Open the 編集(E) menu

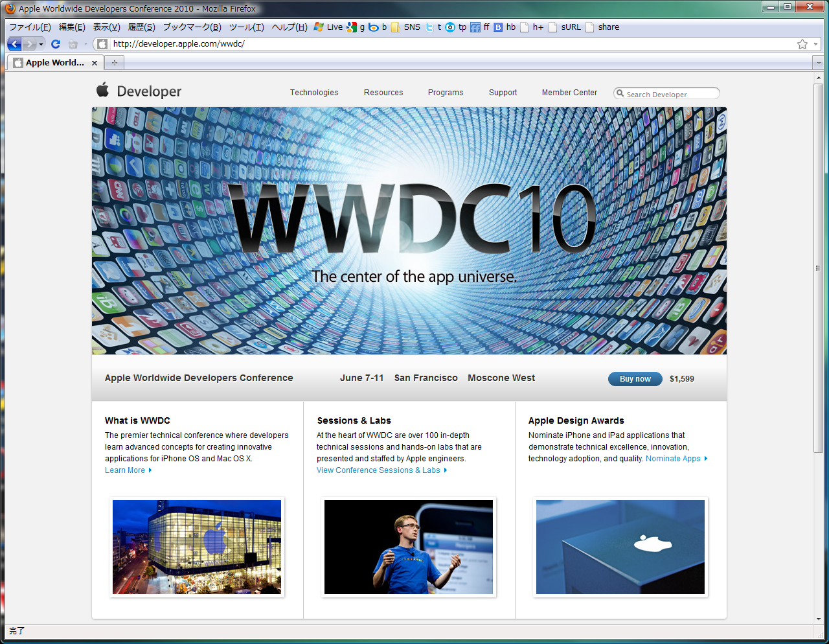click(72, 27)
